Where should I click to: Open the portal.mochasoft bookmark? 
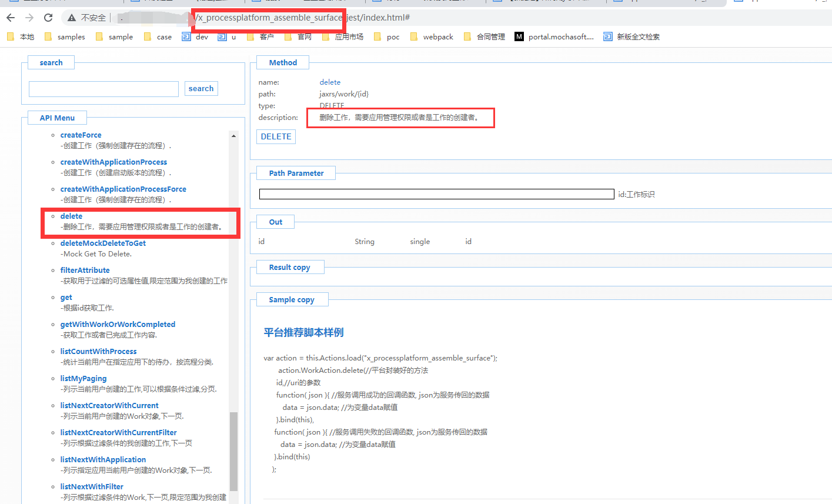pos(554,36)
